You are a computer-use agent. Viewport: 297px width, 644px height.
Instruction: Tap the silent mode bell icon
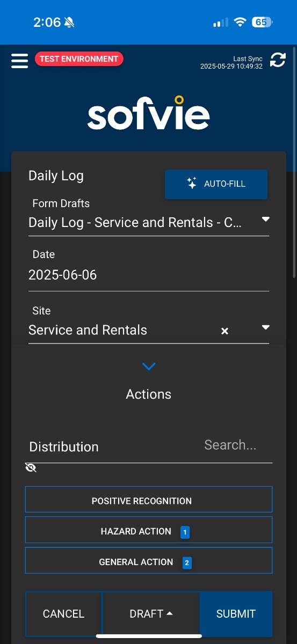click(x=69, y=22)
